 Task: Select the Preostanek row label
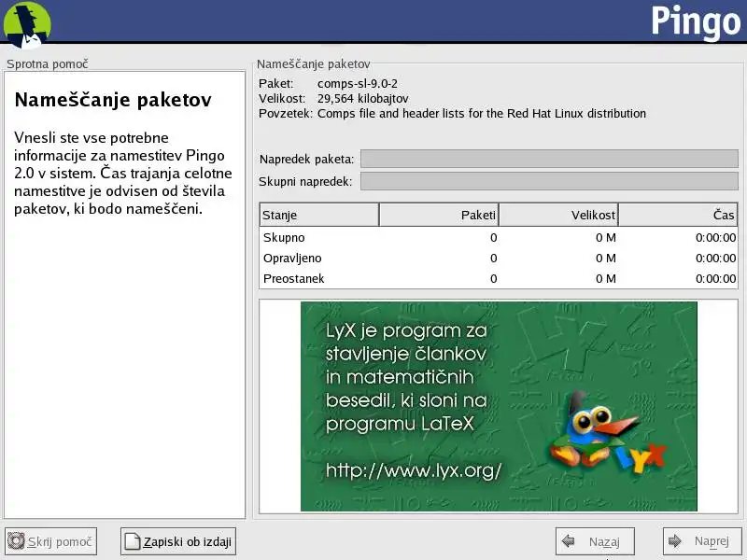coord(293,278)
